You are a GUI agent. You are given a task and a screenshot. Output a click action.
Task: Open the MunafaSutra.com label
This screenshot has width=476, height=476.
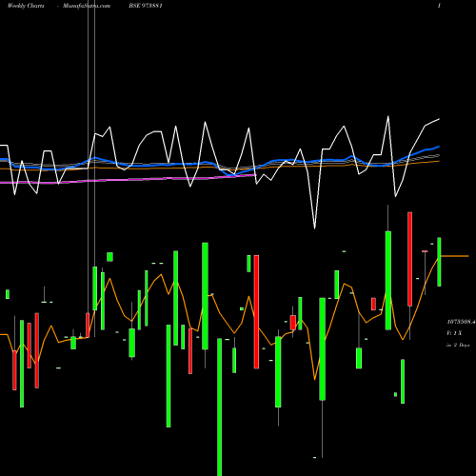point(87,6)
